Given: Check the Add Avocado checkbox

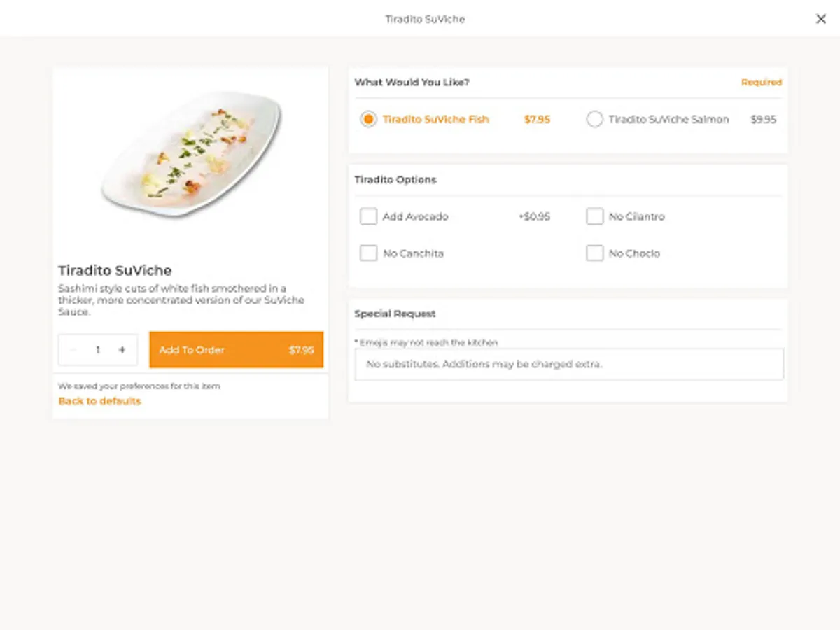Looking at the screenshot, I should tap(368, 216).
